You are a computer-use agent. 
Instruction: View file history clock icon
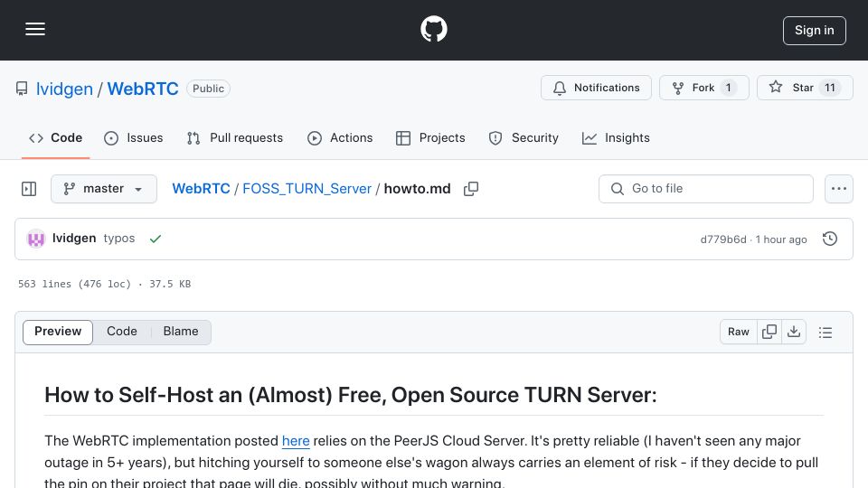[830, 239]
